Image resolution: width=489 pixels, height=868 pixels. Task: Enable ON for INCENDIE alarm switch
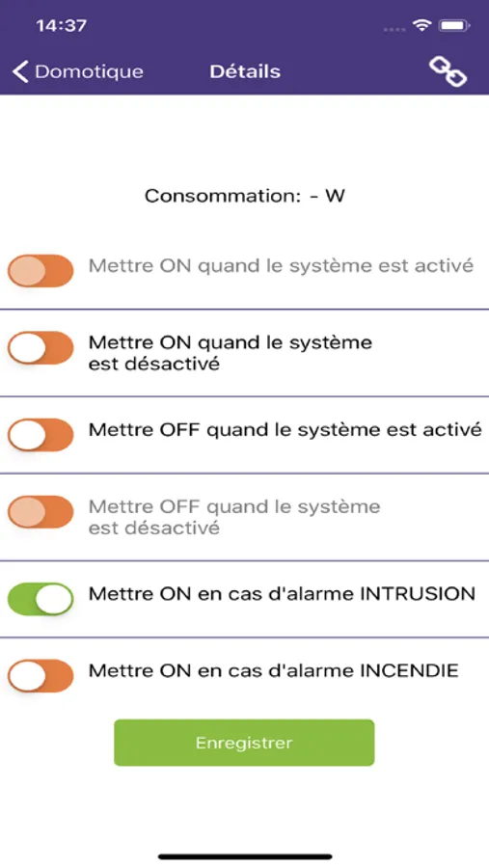(41, 675)
